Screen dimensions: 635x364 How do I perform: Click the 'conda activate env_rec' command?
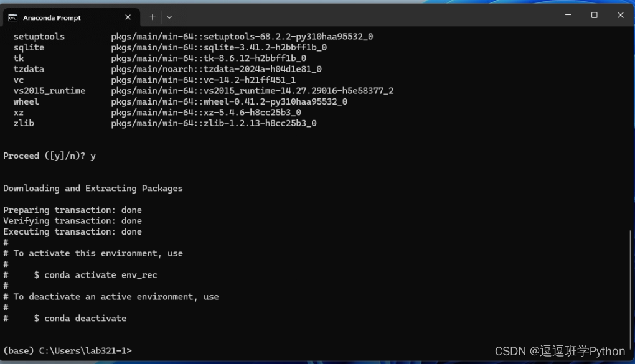click(100, 275)
